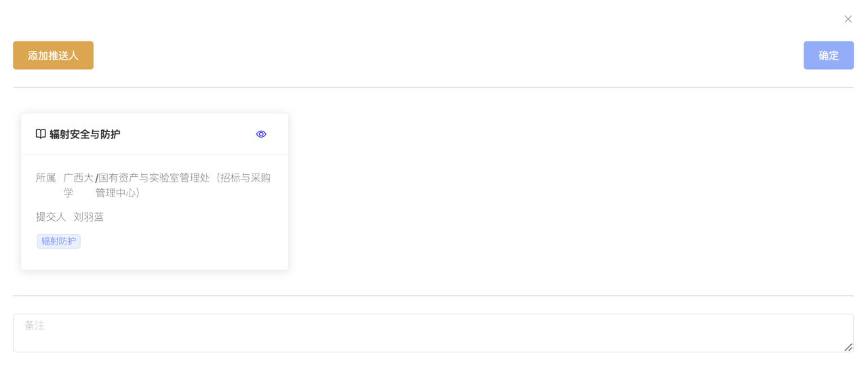Click the 国有资产与实验室管理处 department text
Screen dimensions: 868x368
(x=154, y=178)
